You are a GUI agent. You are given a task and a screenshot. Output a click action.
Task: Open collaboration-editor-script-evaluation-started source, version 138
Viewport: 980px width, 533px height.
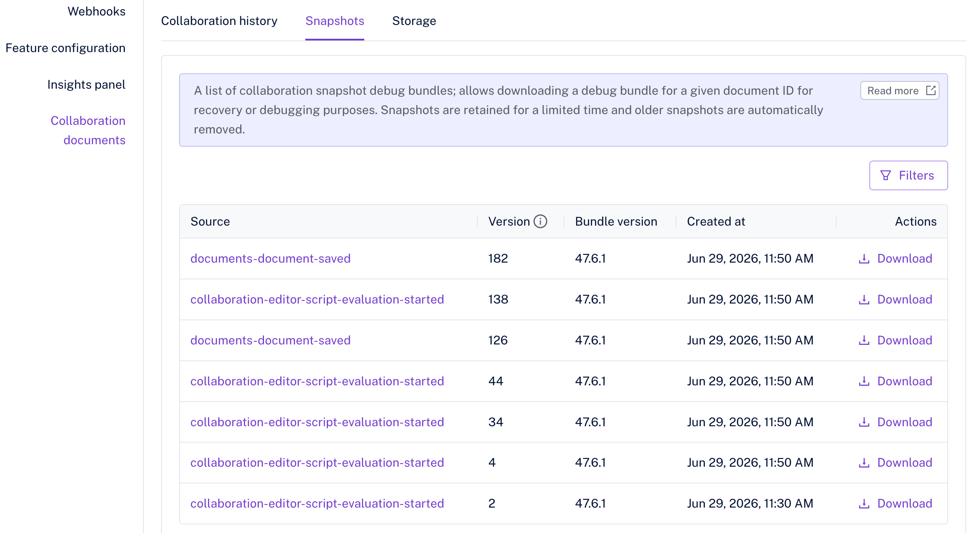point(317,299)
